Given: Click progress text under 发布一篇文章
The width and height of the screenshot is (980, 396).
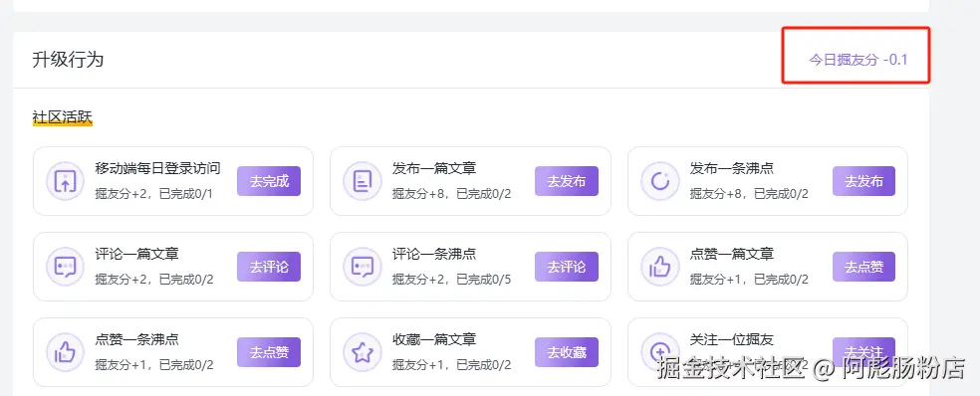Looking at the screenshot, I should [x=452, y=194].
